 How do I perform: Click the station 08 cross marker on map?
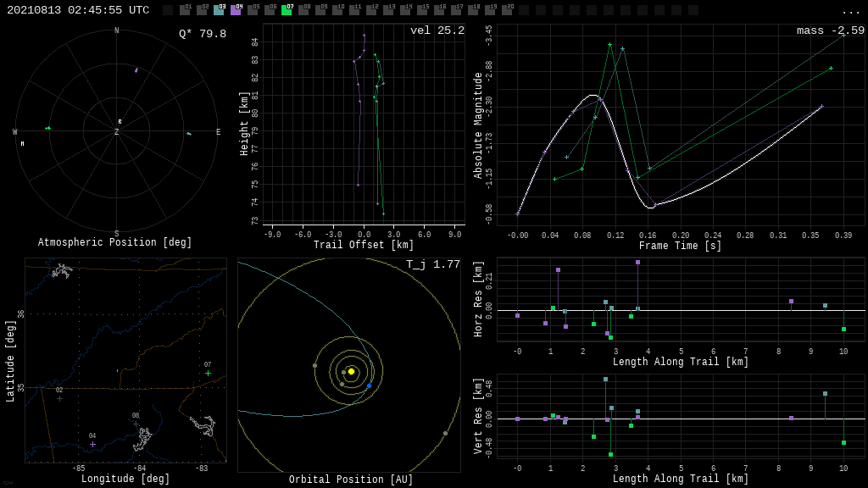[136, 424]
